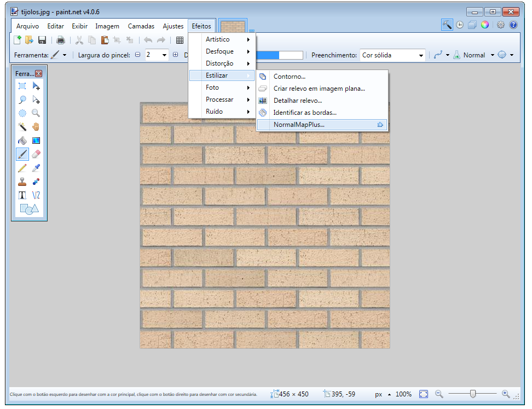
Task: Choose the Pan hand tool
Action: [36, 127]
